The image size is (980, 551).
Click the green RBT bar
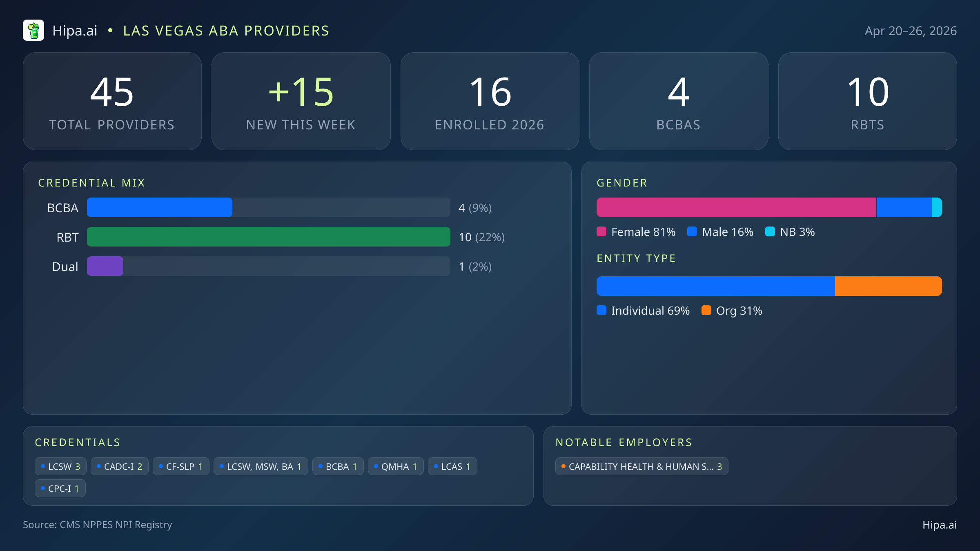(268, 237)
